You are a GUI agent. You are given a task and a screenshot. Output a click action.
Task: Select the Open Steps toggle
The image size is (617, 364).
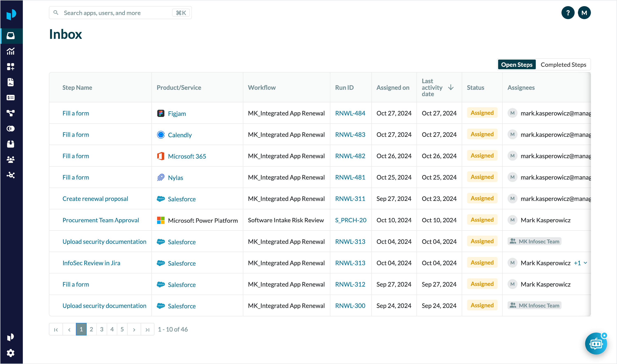[x=517, y=65]
